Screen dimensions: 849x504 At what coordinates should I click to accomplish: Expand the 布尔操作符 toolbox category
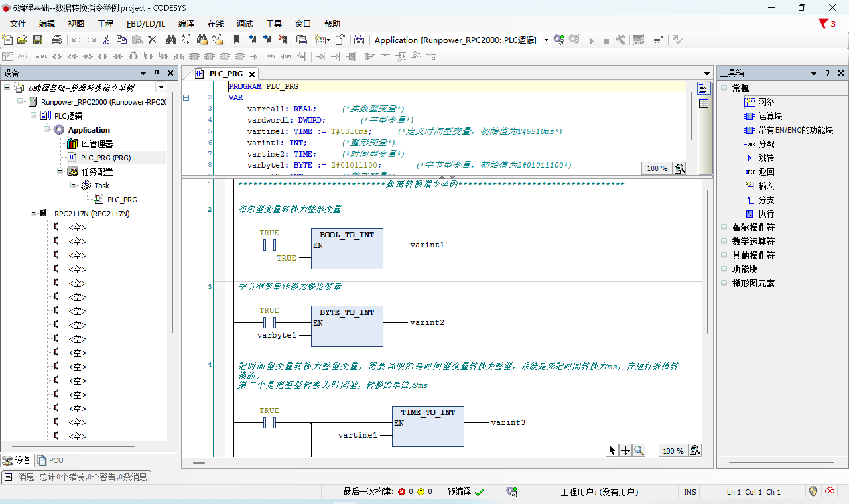coord(724,227)
